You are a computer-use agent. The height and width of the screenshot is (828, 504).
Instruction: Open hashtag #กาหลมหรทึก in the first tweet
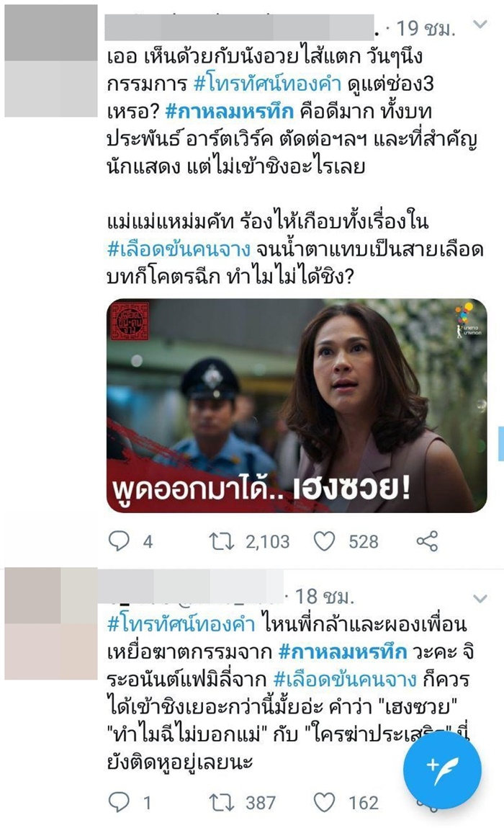[x=230, y=112]
